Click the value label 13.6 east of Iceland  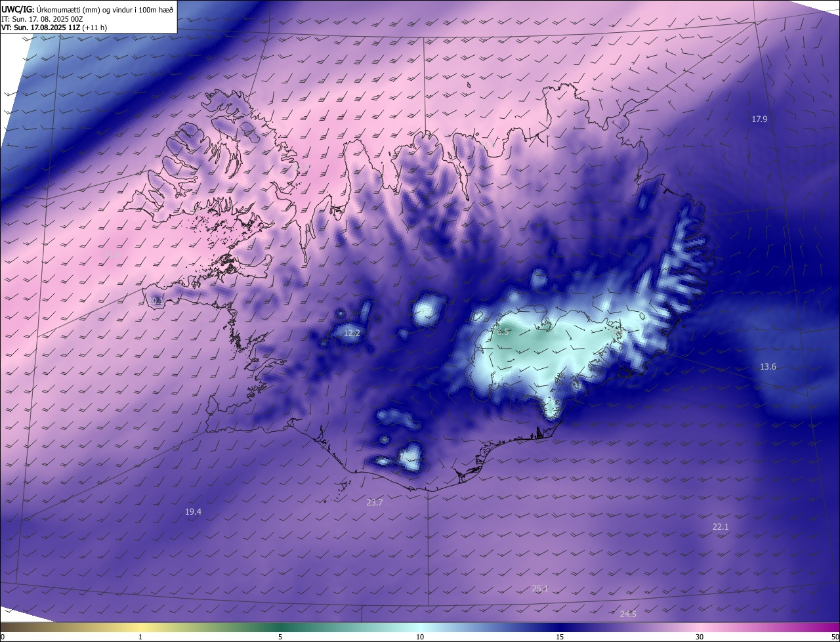click(x=768, y=366)
